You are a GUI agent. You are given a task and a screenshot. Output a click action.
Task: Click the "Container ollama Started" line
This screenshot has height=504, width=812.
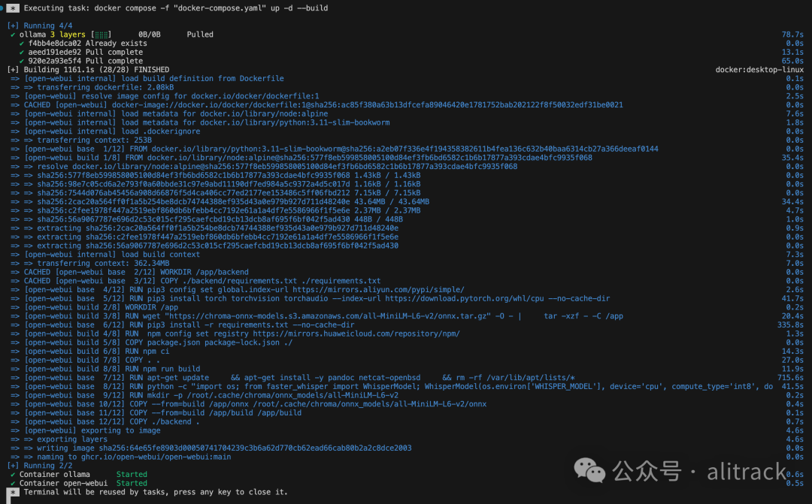(79, 474)
